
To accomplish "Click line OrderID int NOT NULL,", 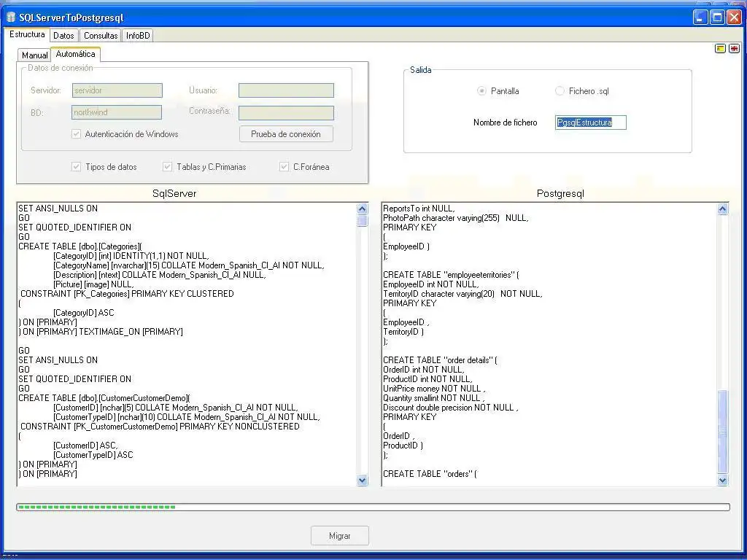I will tap(424, 370).
